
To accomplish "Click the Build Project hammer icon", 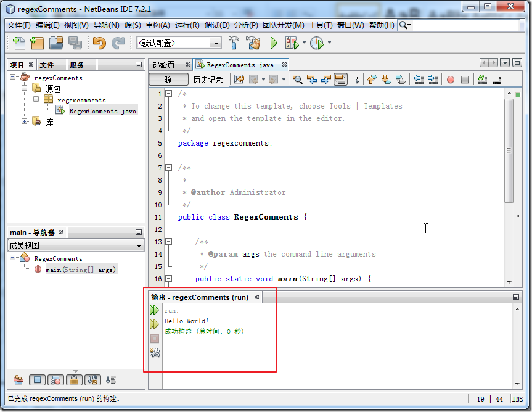I will [x=234, y=43].
